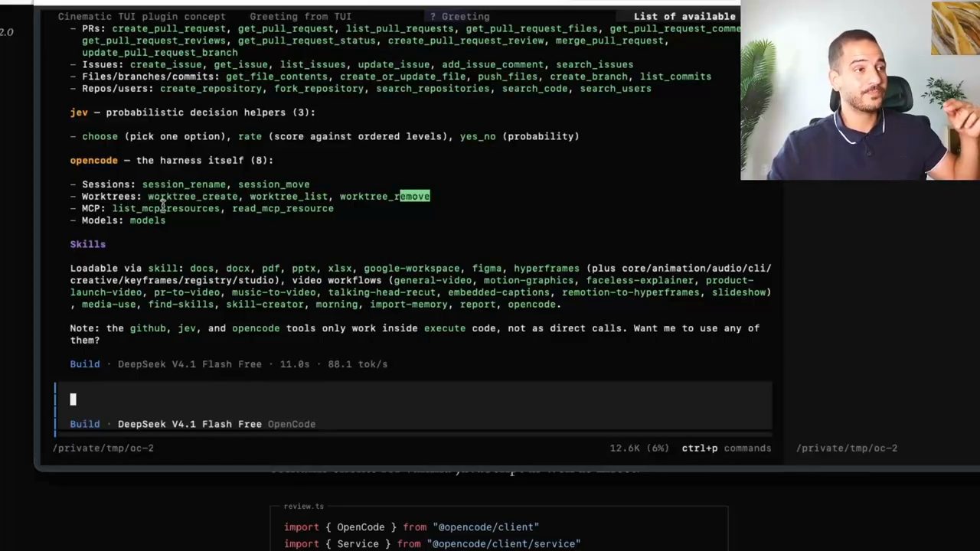Click the 88.1 tok/s speed readout
The width and height of the screenshot is (980, 551).
[358, 364]
